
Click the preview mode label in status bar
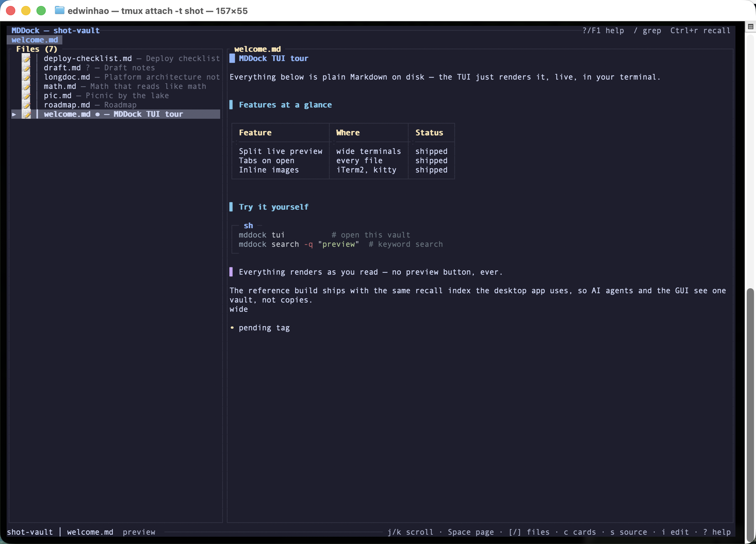tap(139, 532)
